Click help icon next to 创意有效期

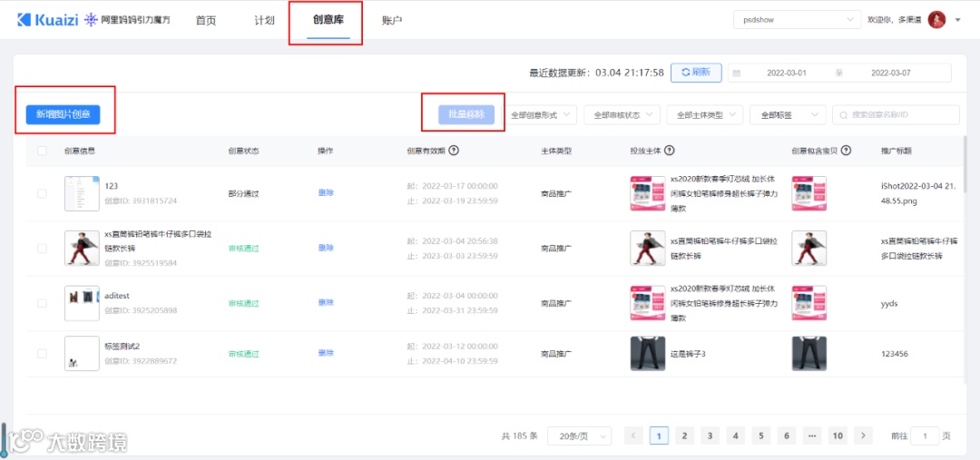455,151
